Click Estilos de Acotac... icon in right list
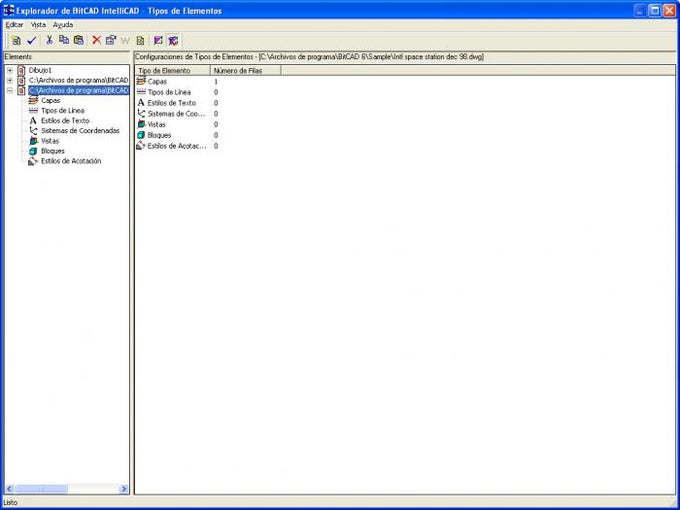 pyautogui.click(x=141, y=146)
